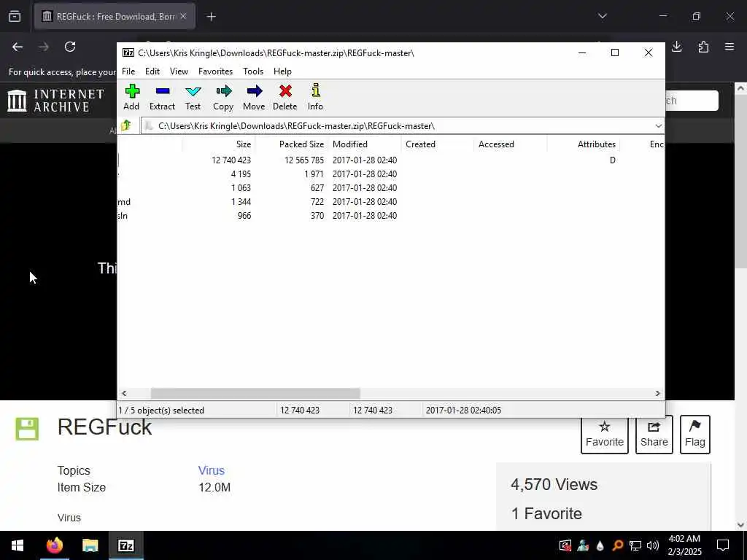Viewport: 747px width, 560px height.
Task: Click the Add toolbar icon in 7-Zip
Action: click(x=131, y=97)
